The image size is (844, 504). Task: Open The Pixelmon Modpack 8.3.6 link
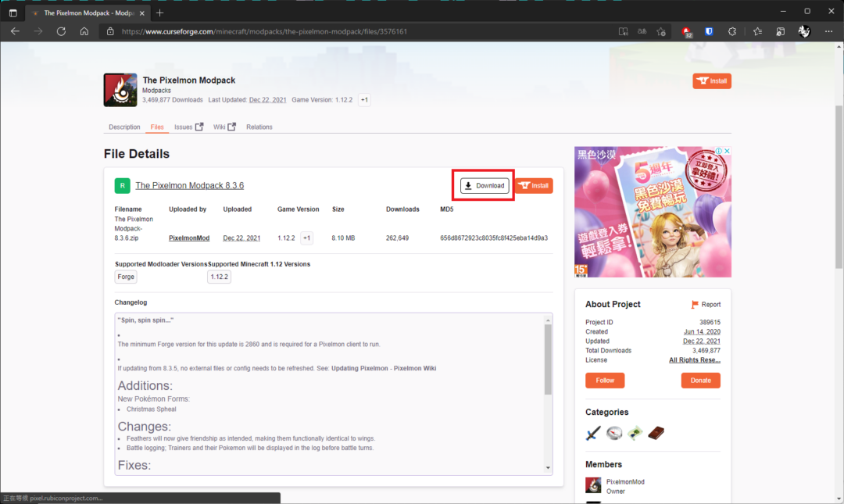pos(189,185)
